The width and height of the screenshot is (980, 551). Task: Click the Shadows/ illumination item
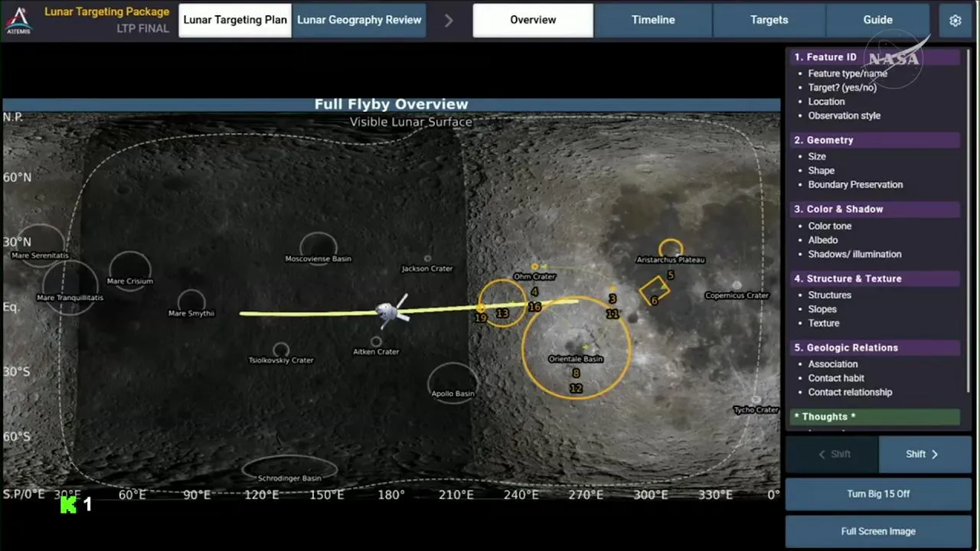tap(854, 254)
